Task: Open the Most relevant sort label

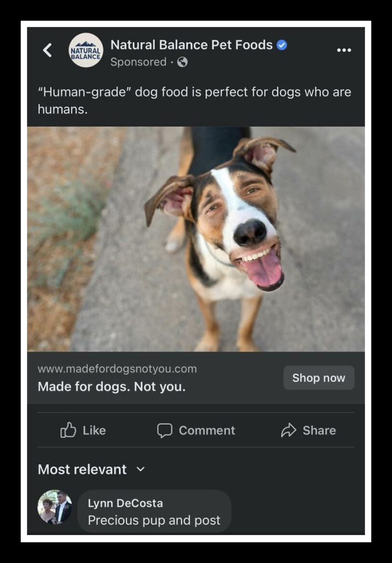Action: 82,470
